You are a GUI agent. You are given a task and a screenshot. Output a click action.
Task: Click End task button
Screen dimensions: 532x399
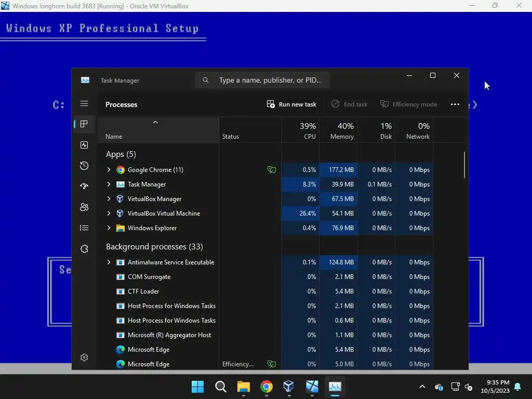tap(349, 104)
